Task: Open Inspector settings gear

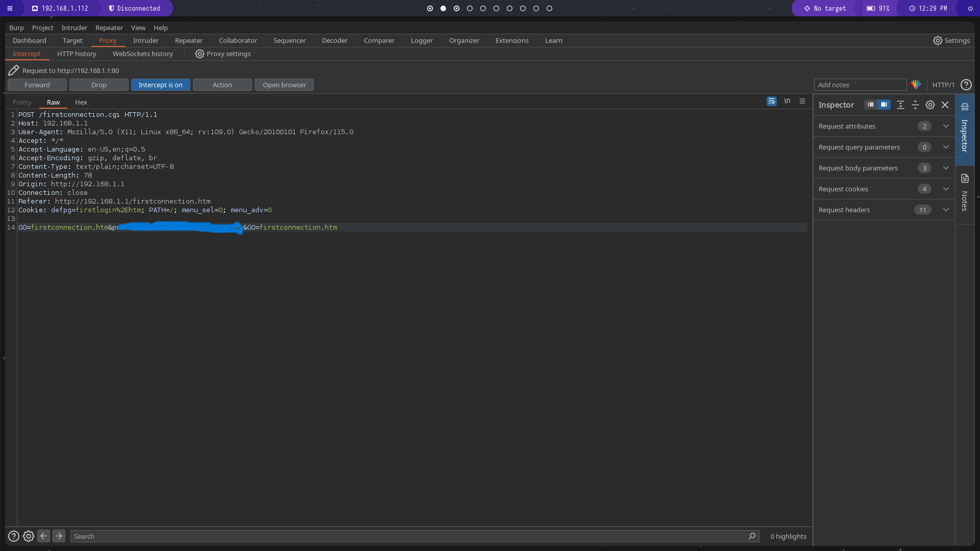Action: pos(930,105)
